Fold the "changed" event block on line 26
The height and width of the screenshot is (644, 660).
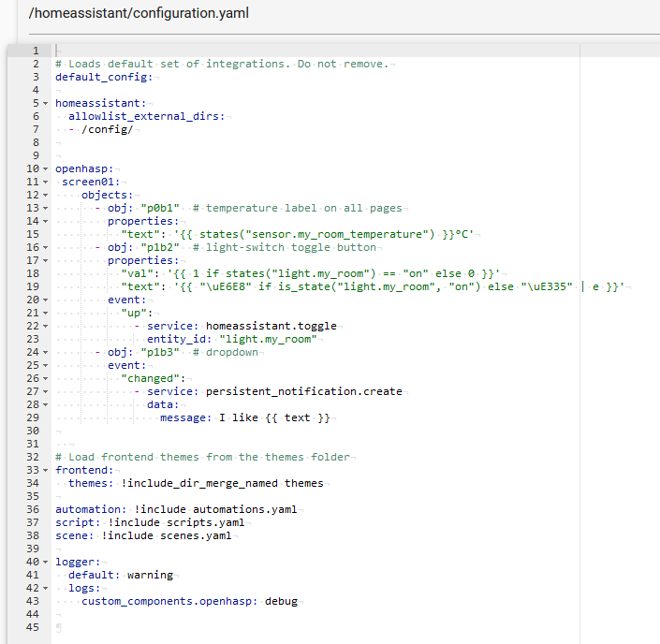(x=45, y=378)
